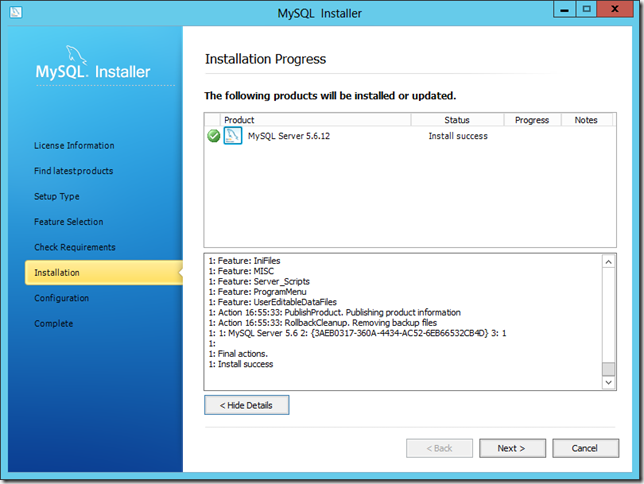Click the log line with the product GUID
The width and height of the screenshot is (644, 484).
pos(357,333)
